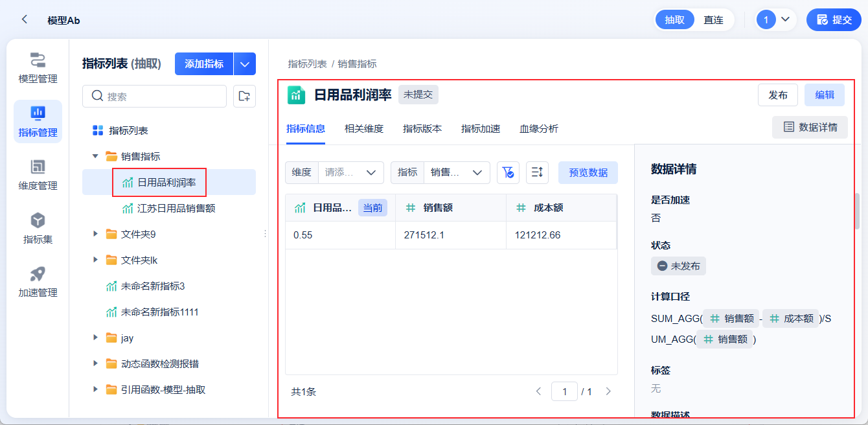Collapse the 销售指标 folder
The width and height of the screenshot is (868, 425).
click(x=95, y=156)
